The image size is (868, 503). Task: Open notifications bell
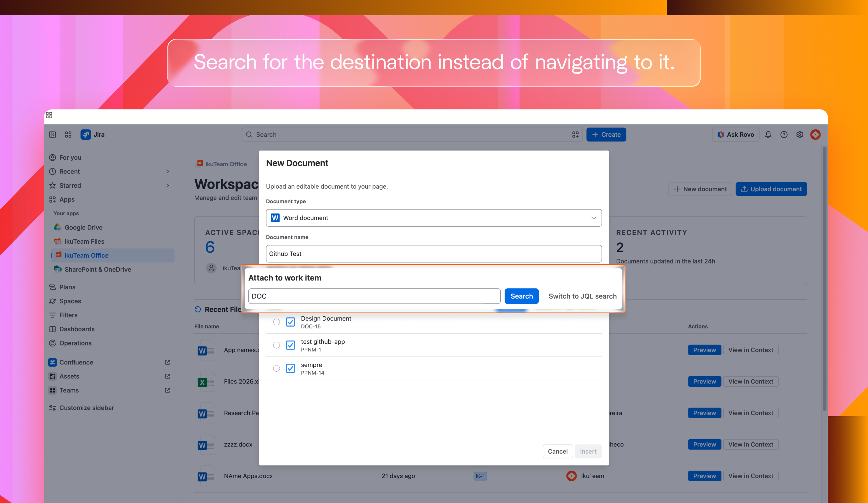point(768,135)
